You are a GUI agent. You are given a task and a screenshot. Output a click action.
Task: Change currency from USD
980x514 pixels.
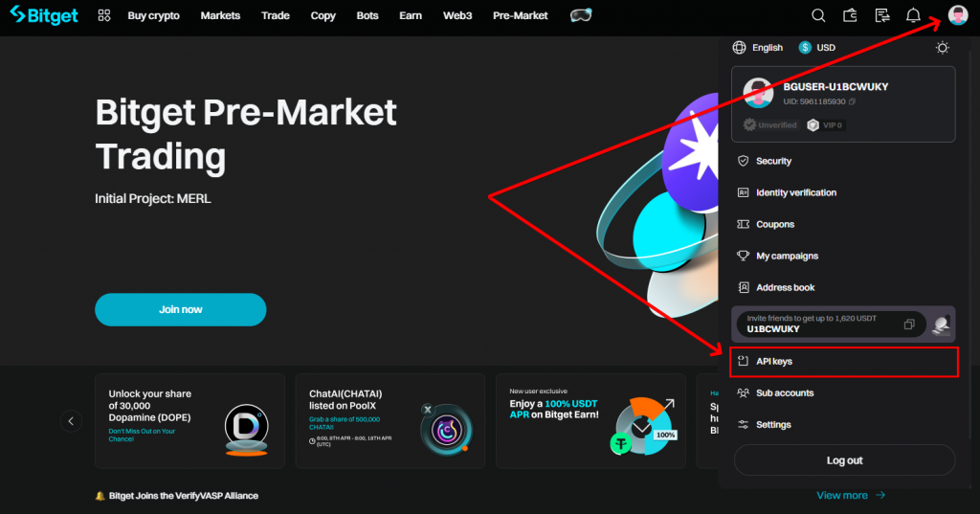point(817,48)
